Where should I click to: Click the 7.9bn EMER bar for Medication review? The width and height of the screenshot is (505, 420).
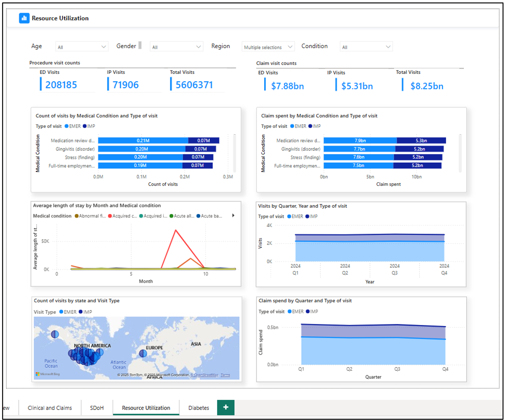pos(360,141)
